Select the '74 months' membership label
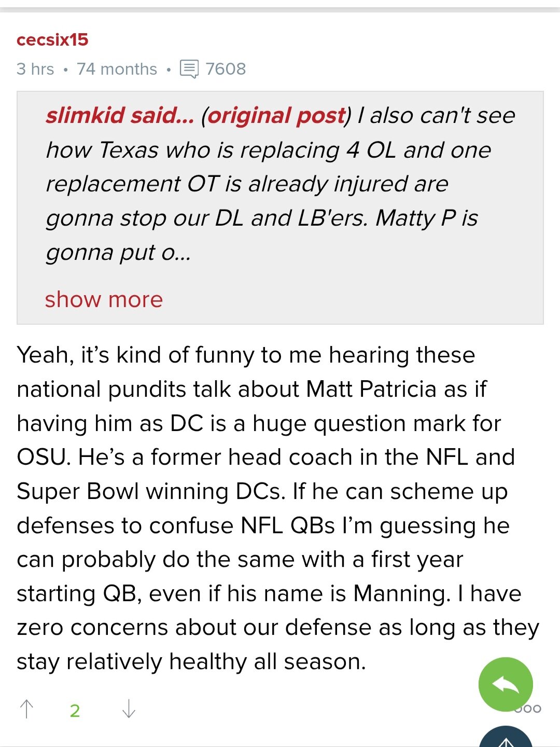560x747 pixels. click(x=117, y=69)
